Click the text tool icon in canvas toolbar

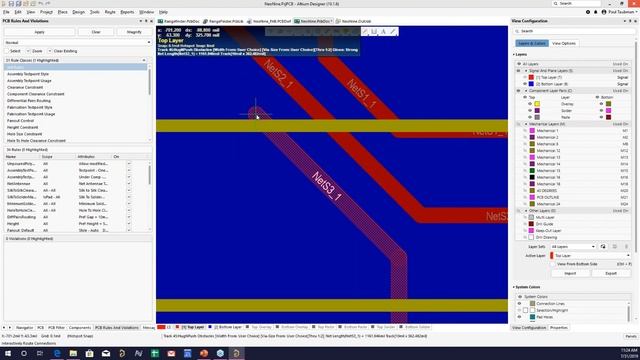(x=383, y=31)
